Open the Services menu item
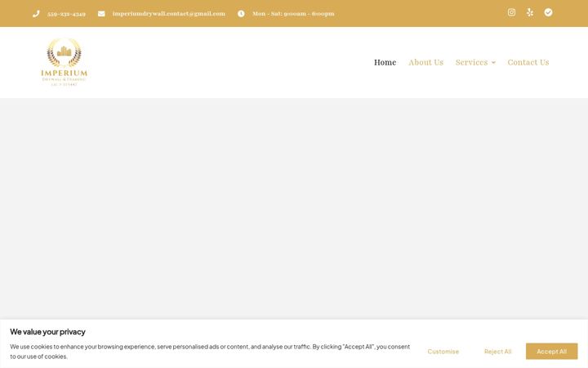Viewport: 588px width, 368px height. (472, 62)
